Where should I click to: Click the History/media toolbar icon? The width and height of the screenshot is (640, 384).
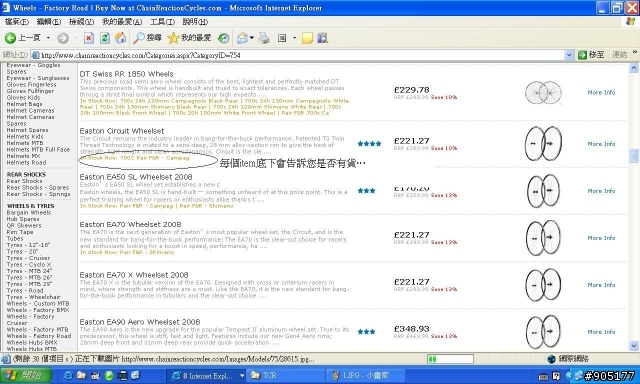pos(223,38)
